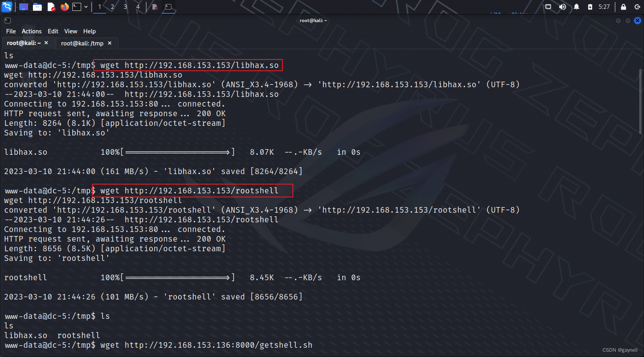Open the View menu
The width and height of the screenshot is (644, 357).
click(x=71, y=31)
